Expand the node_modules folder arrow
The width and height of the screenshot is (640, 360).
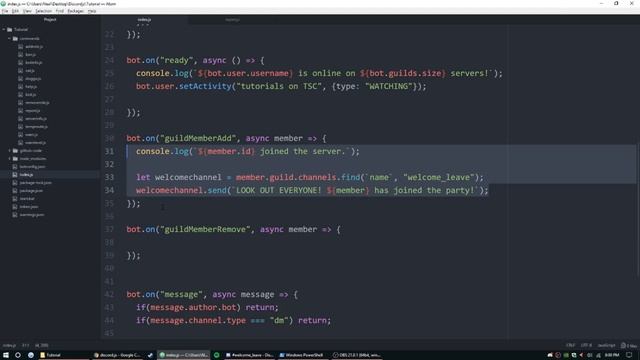click(x=9, y=158)
